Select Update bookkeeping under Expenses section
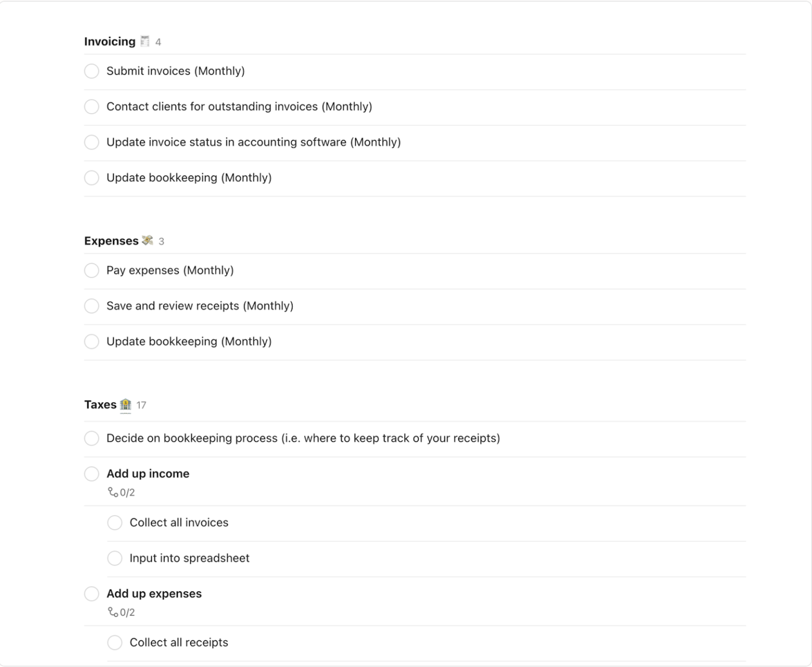This screenshot has width=812, height=667. point(189,341)
